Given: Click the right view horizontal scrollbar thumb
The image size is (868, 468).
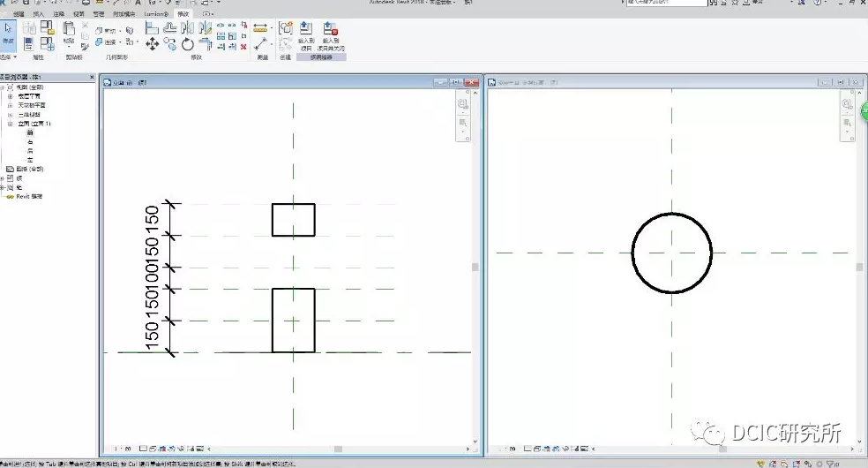Looking at the screenshot, I should 722,449.
